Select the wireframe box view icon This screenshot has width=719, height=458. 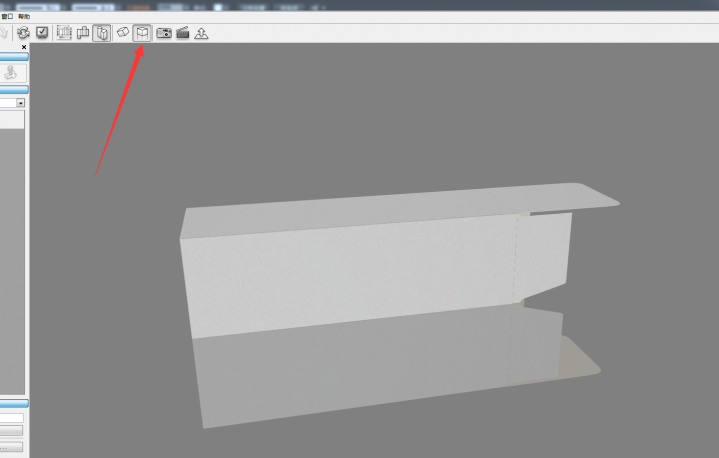click(x=65, y=33)
